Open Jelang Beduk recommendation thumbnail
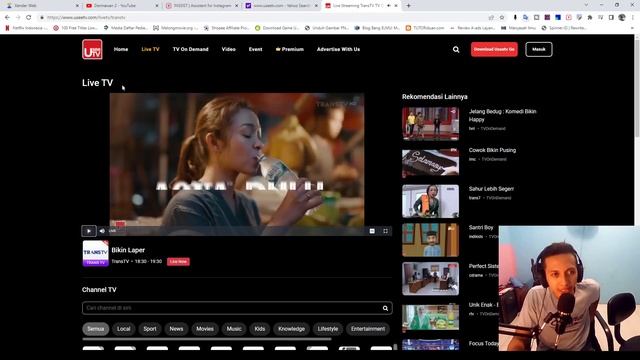This screenshot has height=360, width=640. click(x=430, y=124)
